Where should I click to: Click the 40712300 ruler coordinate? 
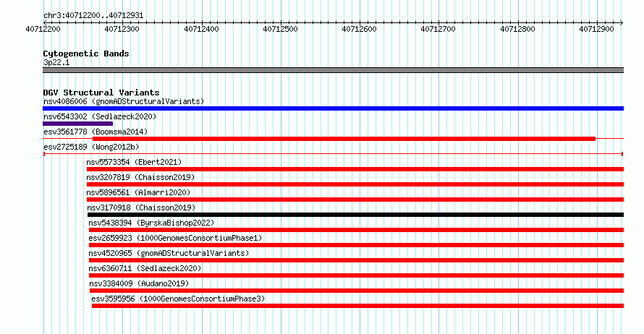[122, 29]
